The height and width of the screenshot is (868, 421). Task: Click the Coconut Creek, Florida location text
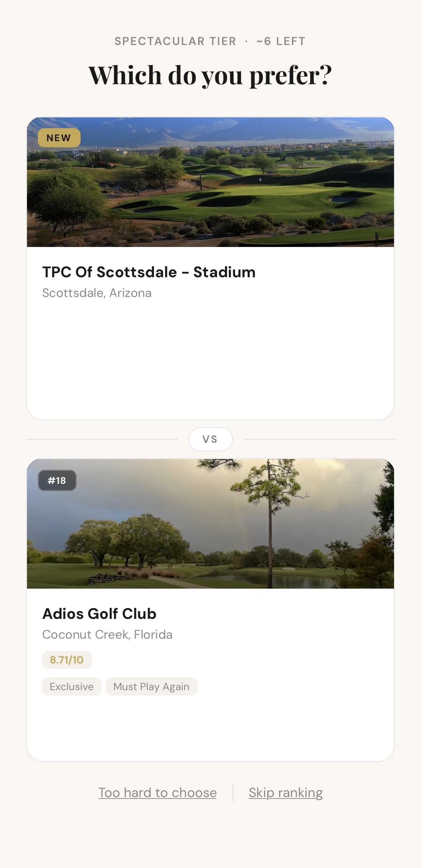click(107, 634)
